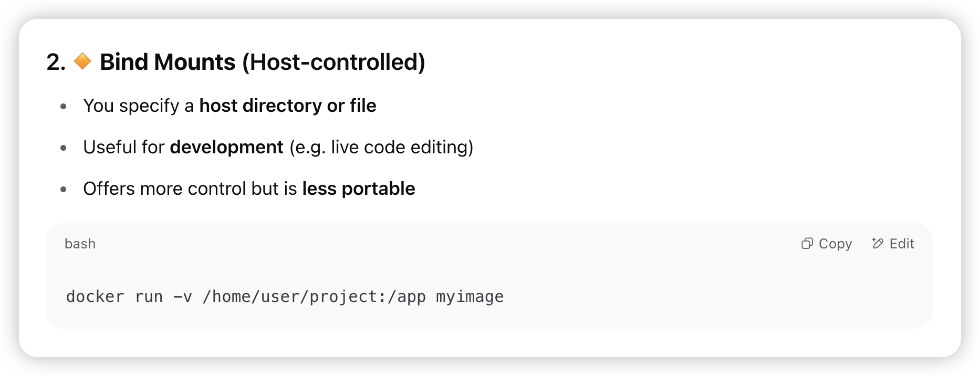Click the bold phrase 'less portable'
Screen dimensions: 980x376
359,189
